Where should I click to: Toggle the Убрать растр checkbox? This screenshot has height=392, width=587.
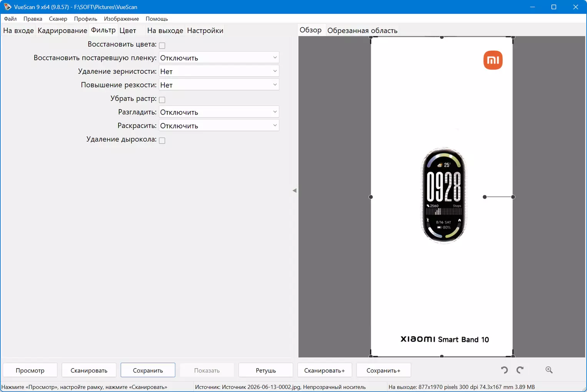coord(162,100)
